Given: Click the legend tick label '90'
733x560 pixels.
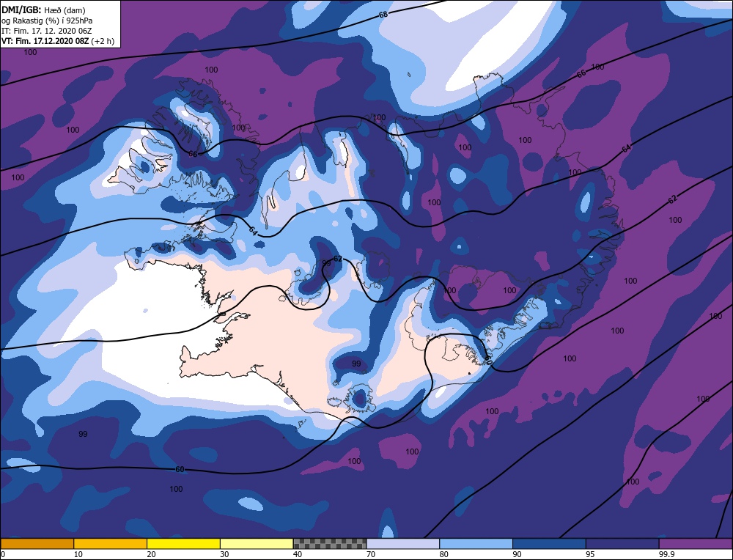Looking at the screenshot, I should [517, 554].
